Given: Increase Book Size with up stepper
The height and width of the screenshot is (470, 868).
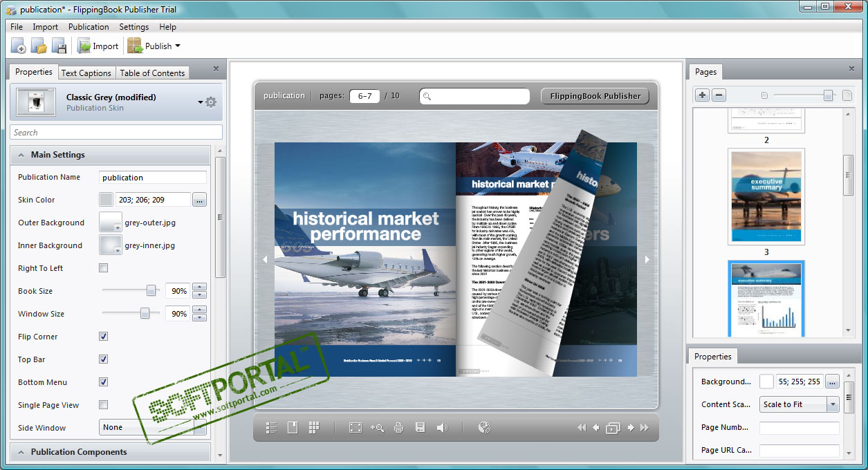Looking at the screenshot, I should coord(199,287).
